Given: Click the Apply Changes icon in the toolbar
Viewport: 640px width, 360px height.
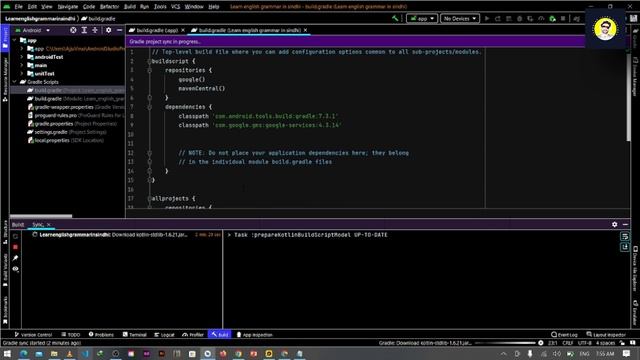Looking at the screenshot, I should (x=498, y=18).
